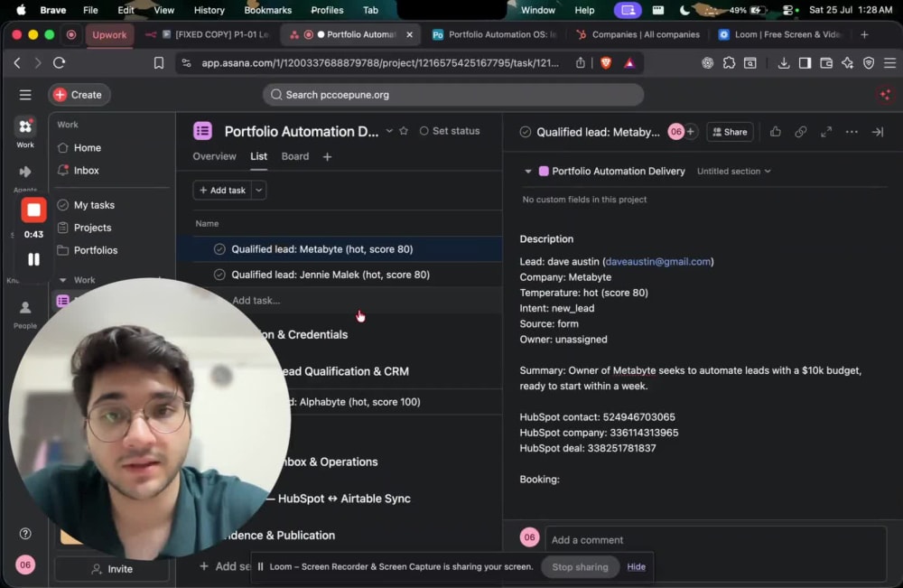The height and width of the screenshot is (588, 903).
Task: Click the Share button in task pane
Action: (x=730, y=132)
